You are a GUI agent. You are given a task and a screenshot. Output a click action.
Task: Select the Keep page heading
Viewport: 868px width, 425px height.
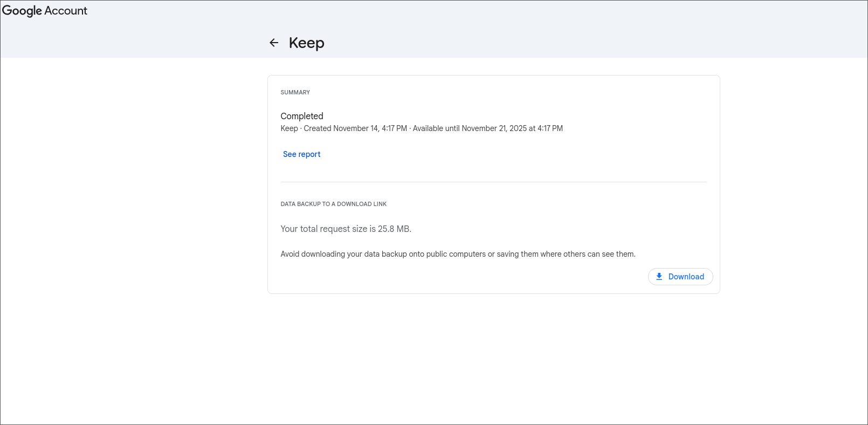(x=306, y=43)
